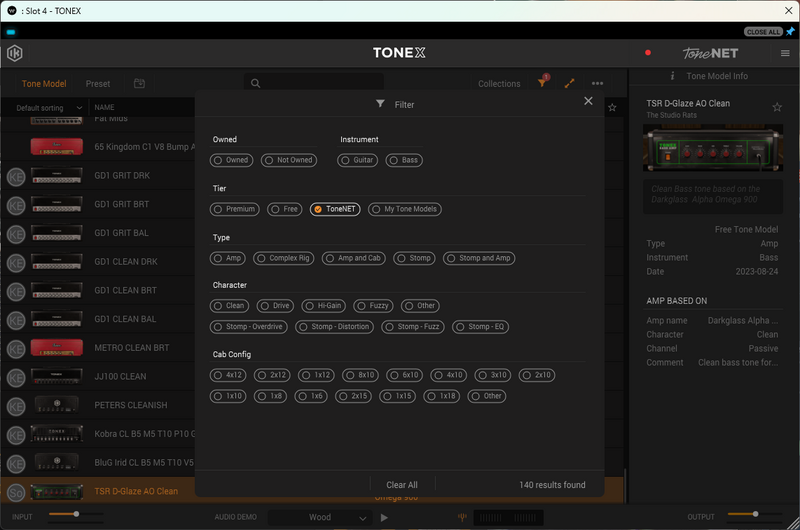Screen dimensions: 800x530
Task: Select the Complex Rig type filter
Action: pyautogui.click(x=284, y=258)
